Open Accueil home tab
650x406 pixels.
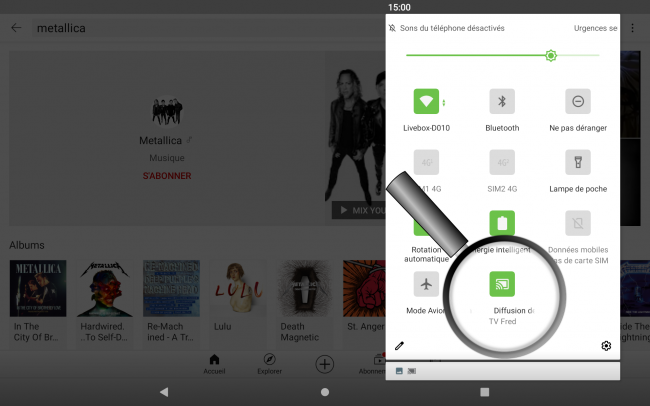click(214, 364)
